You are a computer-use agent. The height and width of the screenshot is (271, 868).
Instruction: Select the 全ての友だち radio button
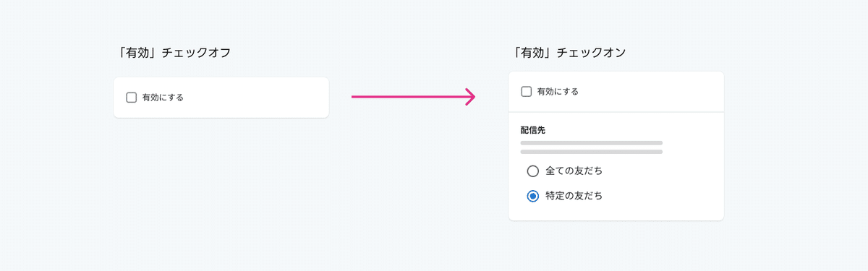pyautogui.click(x=533, y=171)
